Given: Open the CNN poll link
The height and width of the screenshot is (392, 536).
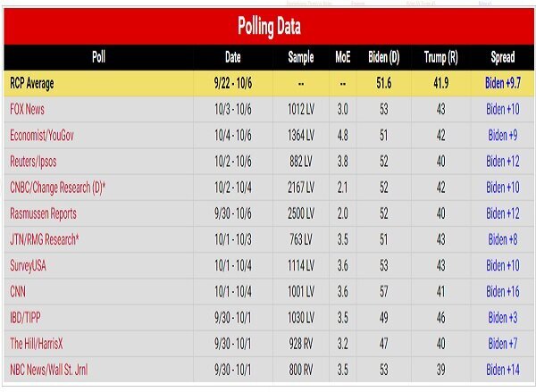Looking at the screenshot, I should click(x=18, y=292).
